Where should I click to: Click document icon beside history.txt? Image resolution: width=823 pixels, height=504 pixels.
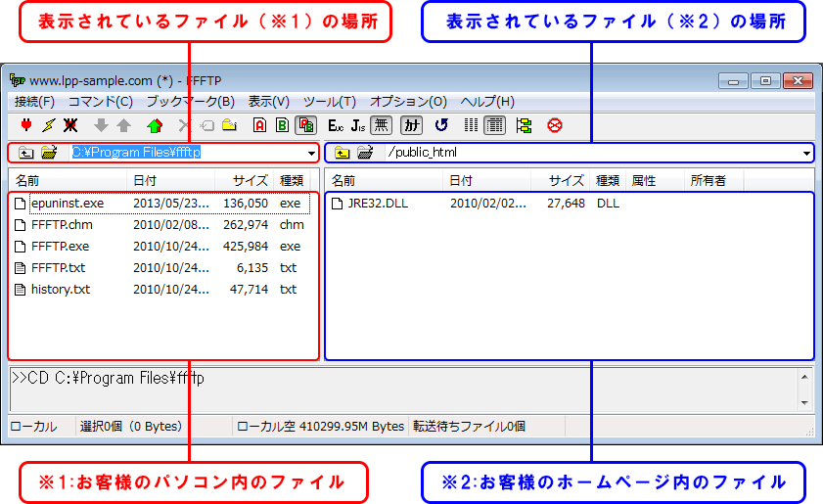20,290
